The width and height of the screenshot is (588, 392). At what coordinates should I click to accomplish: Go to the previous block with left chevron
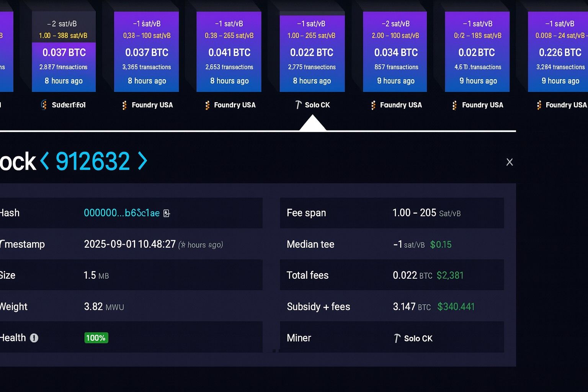coord(45,161)
